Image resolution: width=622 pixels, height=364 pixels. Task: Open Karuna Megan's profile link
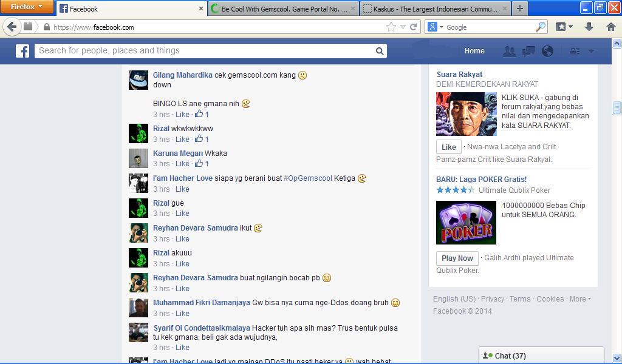click(x=178, y=153)
